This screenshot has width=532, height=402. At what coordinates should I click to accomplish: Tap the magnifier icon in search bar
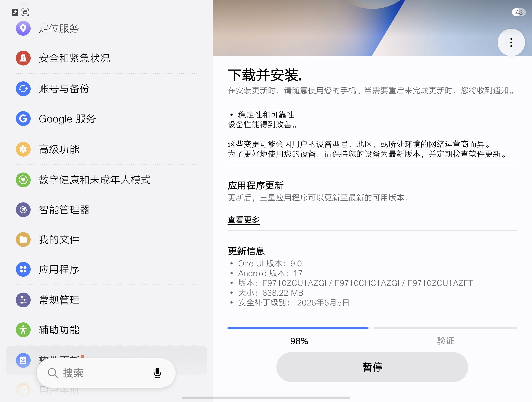(52, 373)
